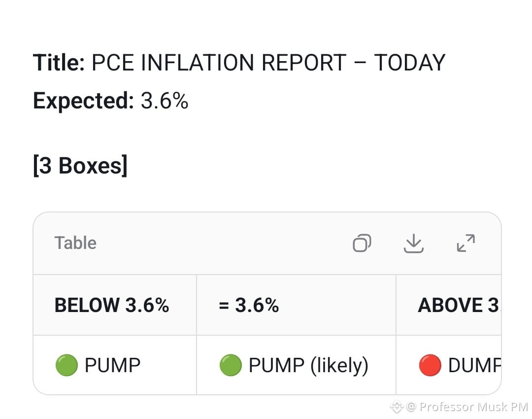Select the BELOW 3.6% column header
532x419 pixels.
tap(115, 305)
